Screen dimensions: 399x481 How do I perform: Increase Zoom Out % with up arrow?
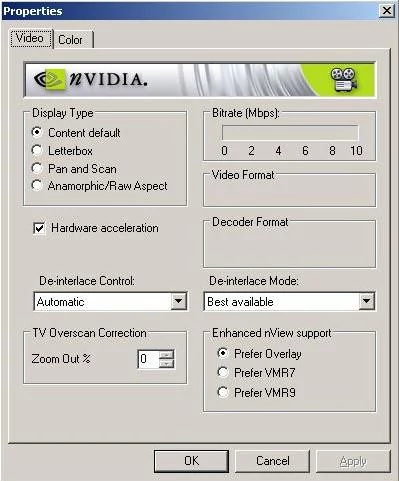(166, 355)
